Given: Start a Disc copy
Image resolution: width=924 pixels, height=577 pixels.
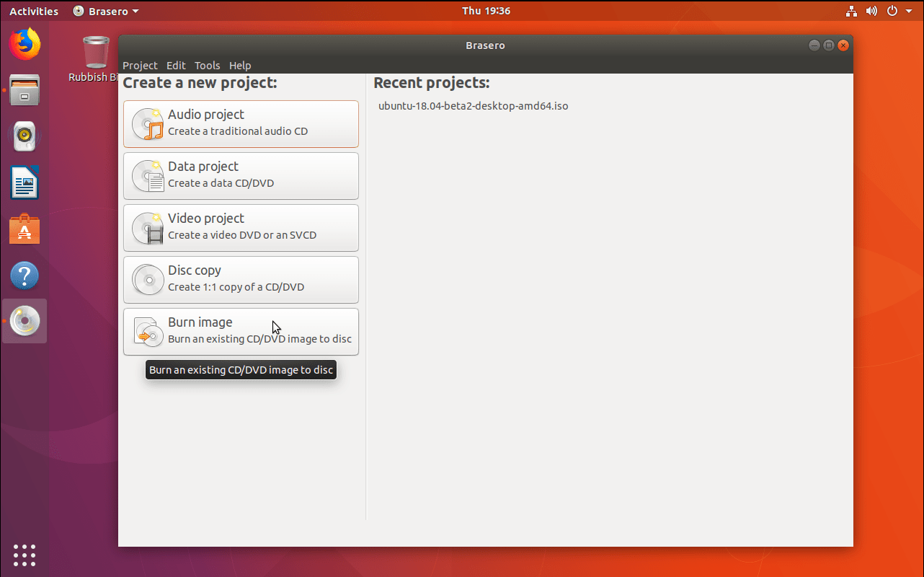Looking at the screenshot, I should (241, 280).
